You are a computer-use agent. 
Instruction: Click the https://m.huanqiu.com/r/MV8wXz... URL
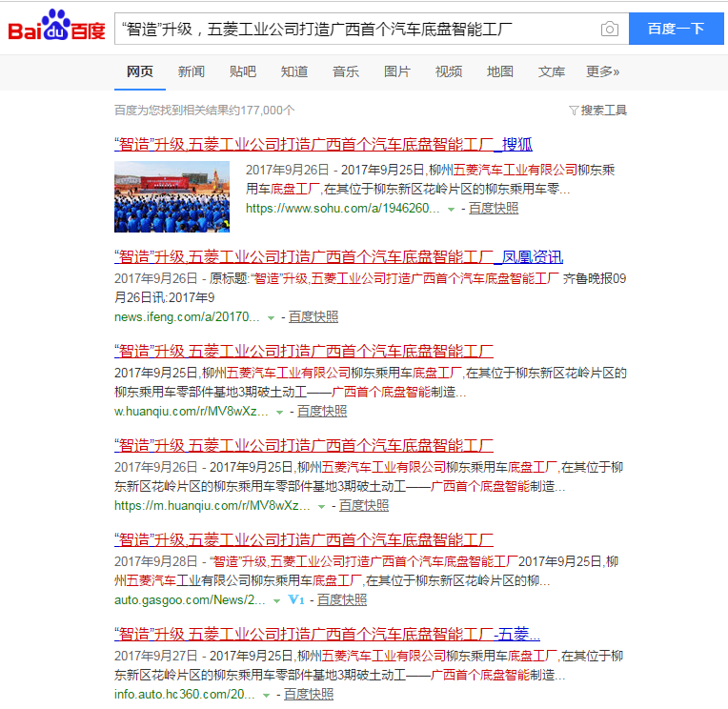(212, 506)
